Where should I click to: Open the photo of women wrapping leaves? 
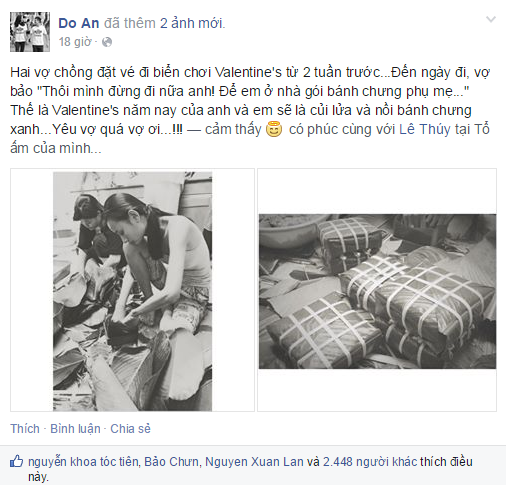point(132,290)
